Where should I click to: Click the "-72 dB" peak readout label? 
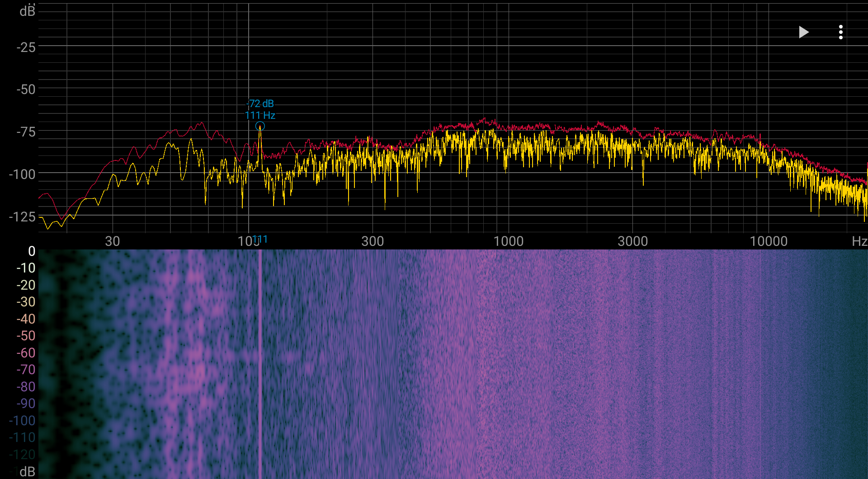click(x=260, y=103)
